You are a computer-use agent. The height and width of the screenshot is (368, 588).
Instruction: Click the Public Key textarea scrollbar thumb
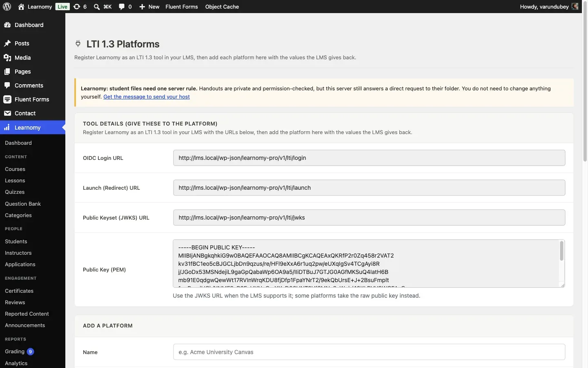[x=561, y=251]
